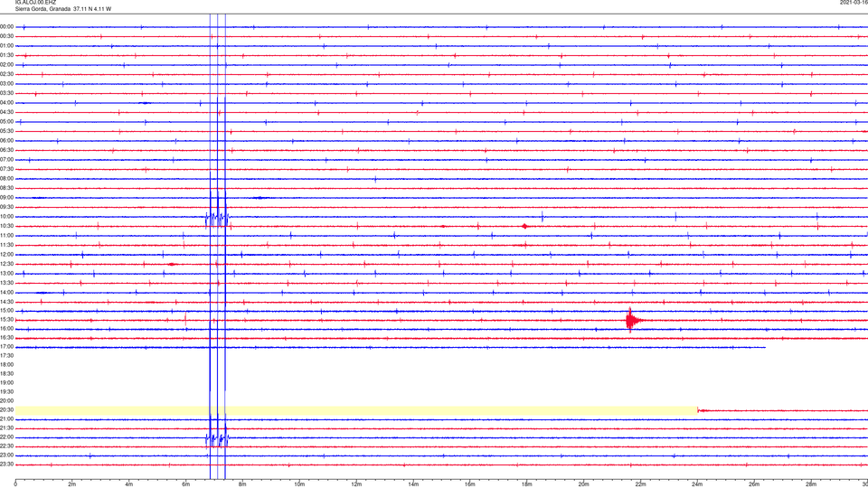Image resolution: width=868 pixels, height=488 pixels.
Task: Select the yellow highlighted gap band at 20:30
Action: tap(356, 410)
